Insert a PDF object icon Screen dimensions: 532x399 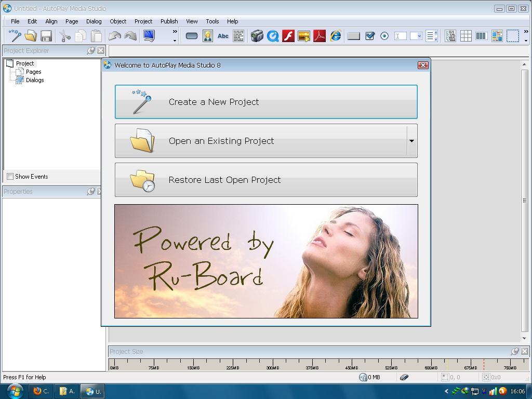320,36
